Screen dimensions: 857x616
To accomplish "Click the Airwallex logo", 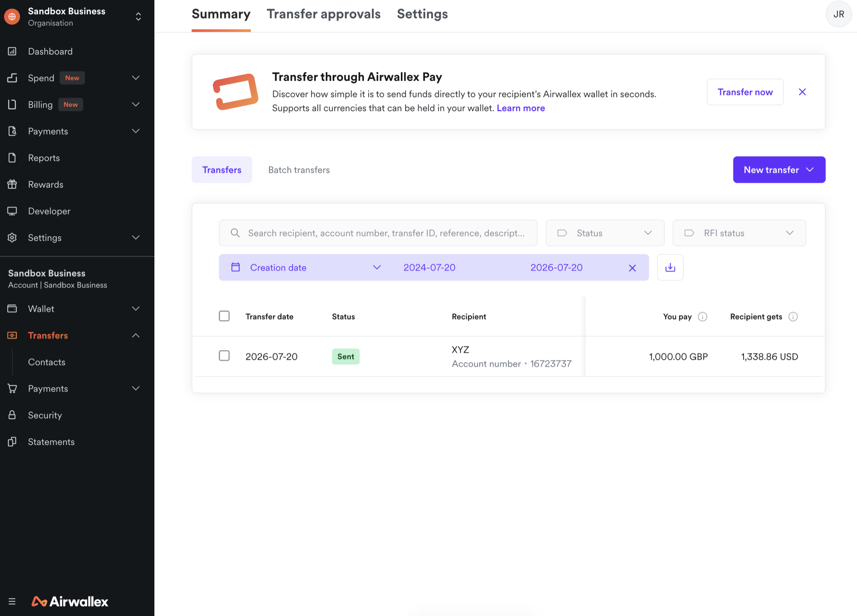I will tap(70, 601).
